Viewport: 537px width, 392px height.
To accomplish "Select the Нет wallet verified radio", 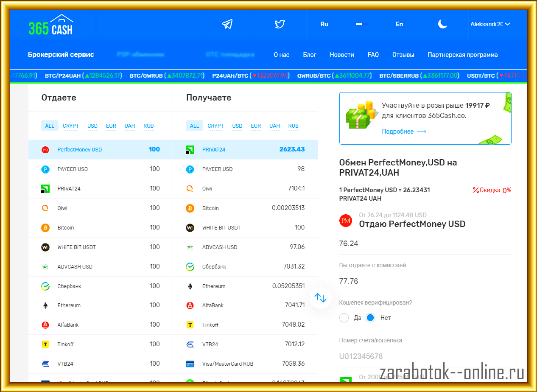I will pos(370,318).
